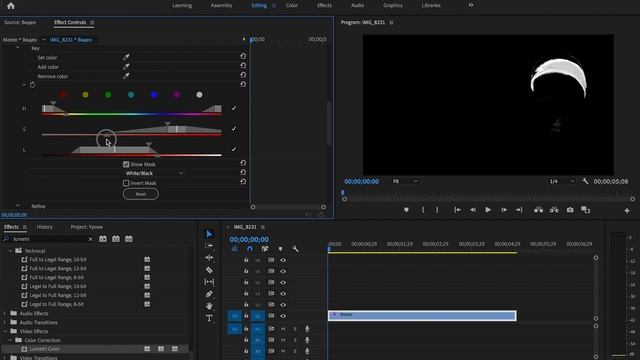The height and width of the screenshot is (360, 640).
Task: Pick Add color eyedropper
Action: click(126, 67)
